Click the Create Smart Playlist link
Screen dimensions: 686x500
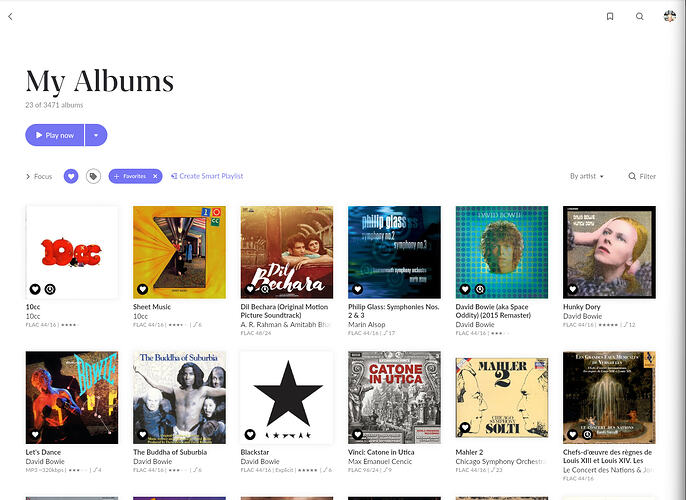[x=207, y=176]
